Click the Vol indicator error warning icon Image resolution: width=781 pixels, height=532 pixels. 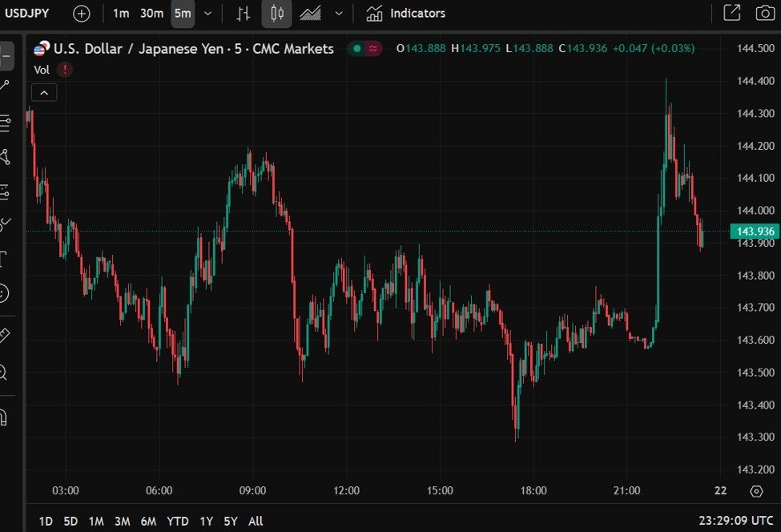point(65,70)
